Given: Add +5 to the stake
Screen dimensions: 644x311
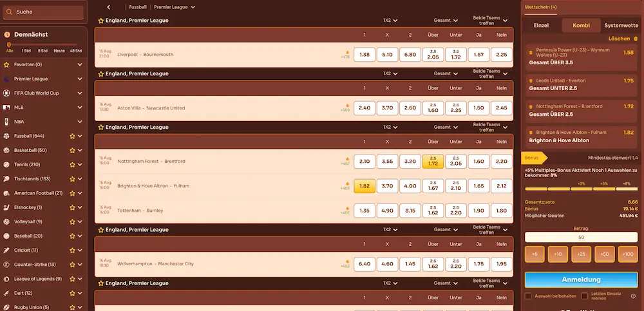Looking at the screenshot, I should [x=535, y=254].
